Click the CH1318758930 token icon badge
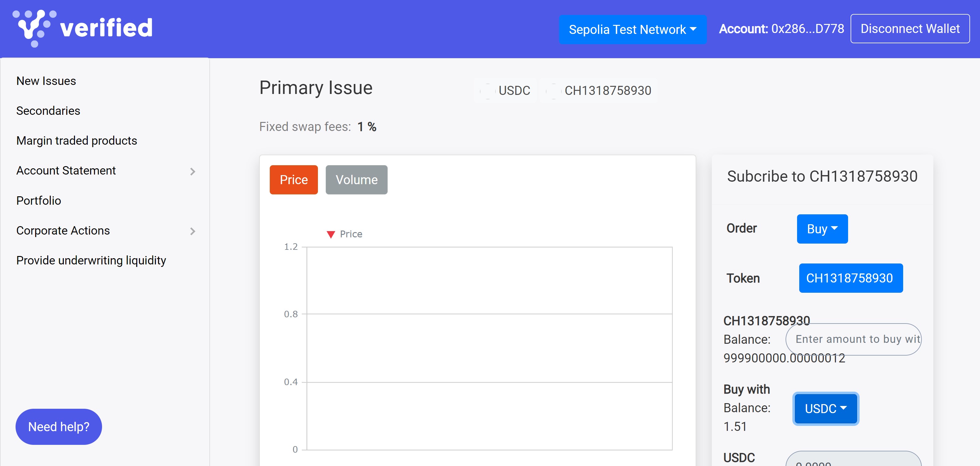This screenshot has height=466, width=980. [553, 91]
